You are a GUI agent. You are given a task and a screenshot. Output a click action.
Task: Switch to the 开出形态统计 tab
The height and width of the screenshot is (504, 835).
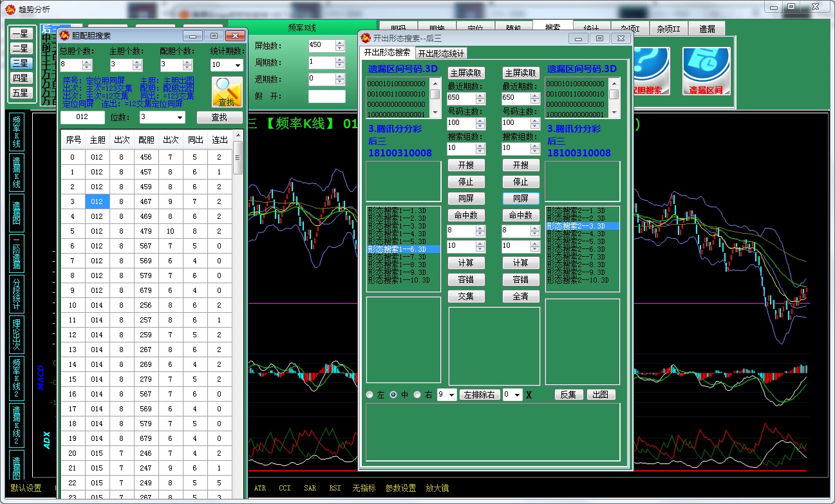pyautogui.click(x=441, y=53)
